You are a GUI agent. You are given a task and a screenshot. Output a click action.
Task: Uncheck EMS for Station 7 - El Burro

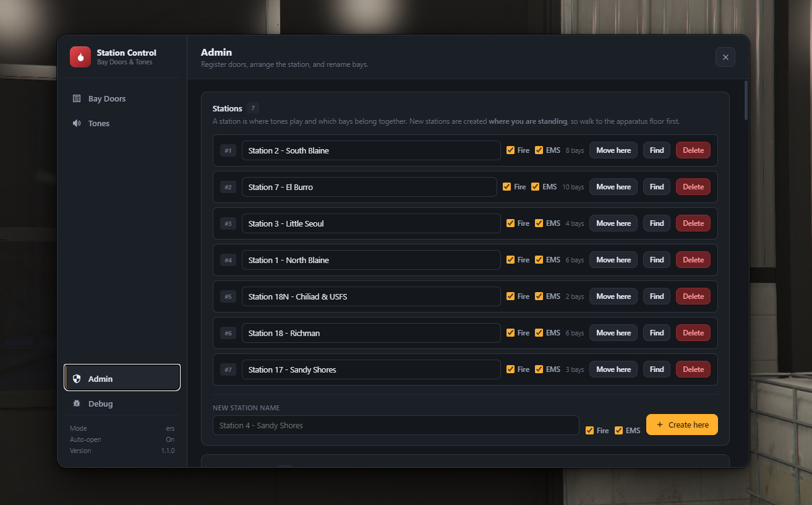535,187
